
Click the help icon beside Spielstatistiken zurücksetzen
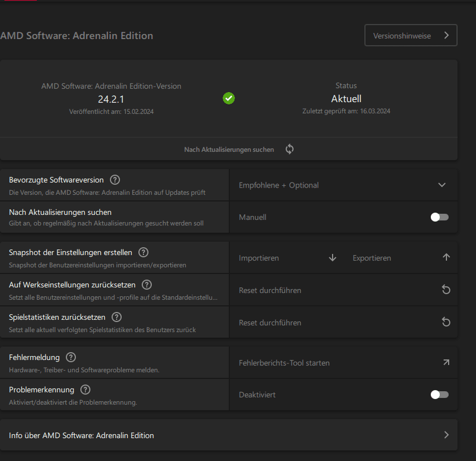[x=117, y=317]
